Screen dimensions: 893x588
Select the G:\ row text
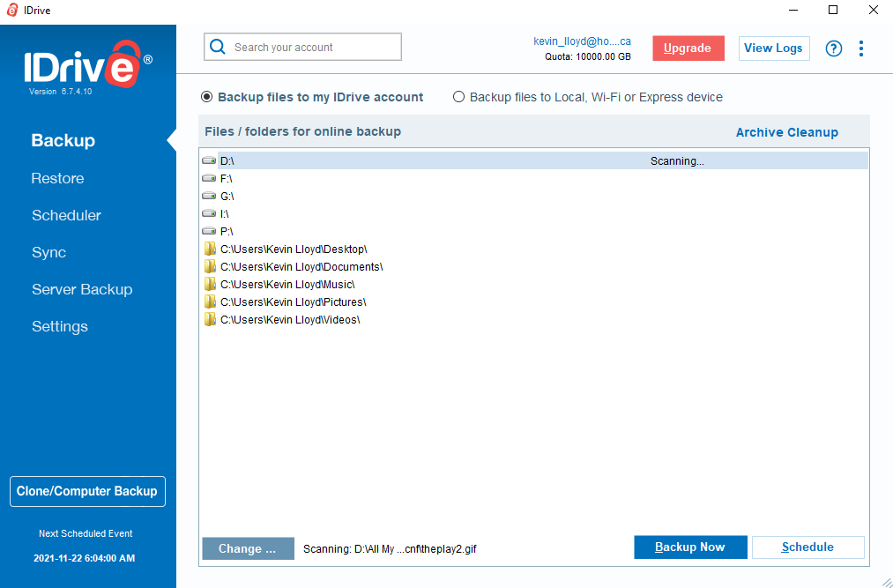[227, 196]
